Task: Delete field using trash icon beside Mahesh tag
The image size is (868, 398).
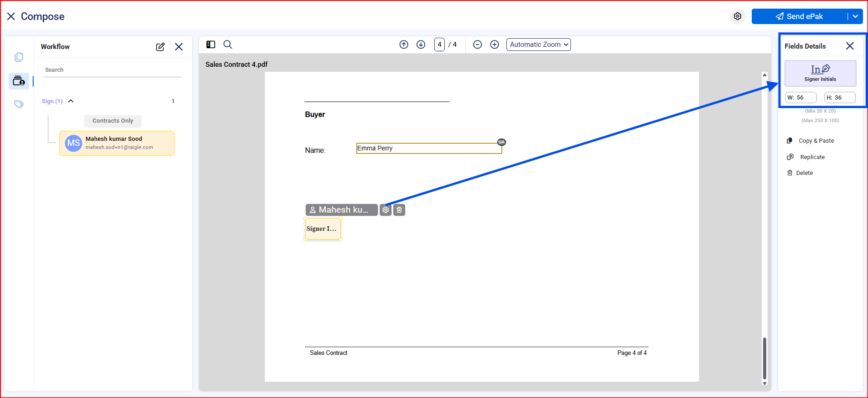Action: tap(399, 210)
